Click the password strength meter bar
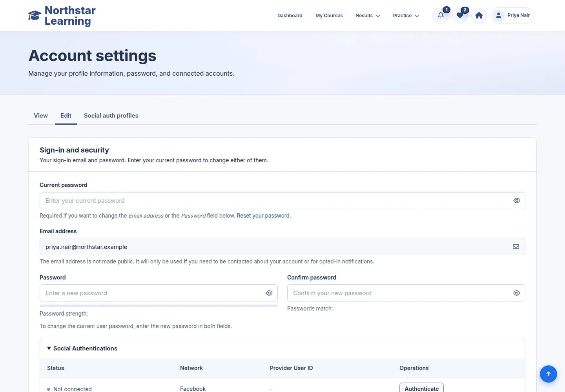Viewport: 565px width, 392px height. pos(159,306)
